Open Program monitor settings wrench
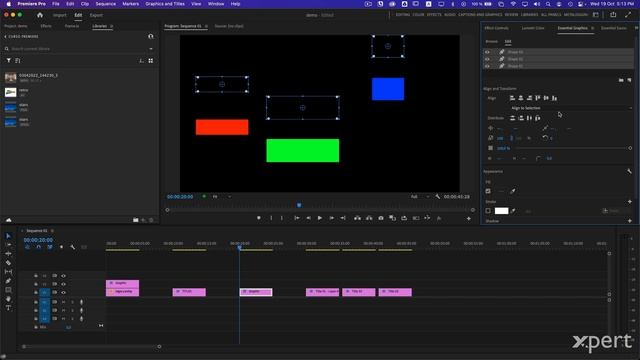This screenshot has height=360, width=640. [x=438, y=197]
